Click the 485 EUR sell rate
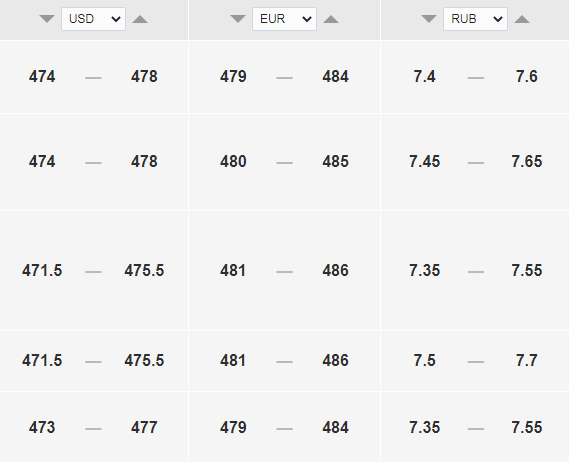Screen dimensions: 569x462 335,162
